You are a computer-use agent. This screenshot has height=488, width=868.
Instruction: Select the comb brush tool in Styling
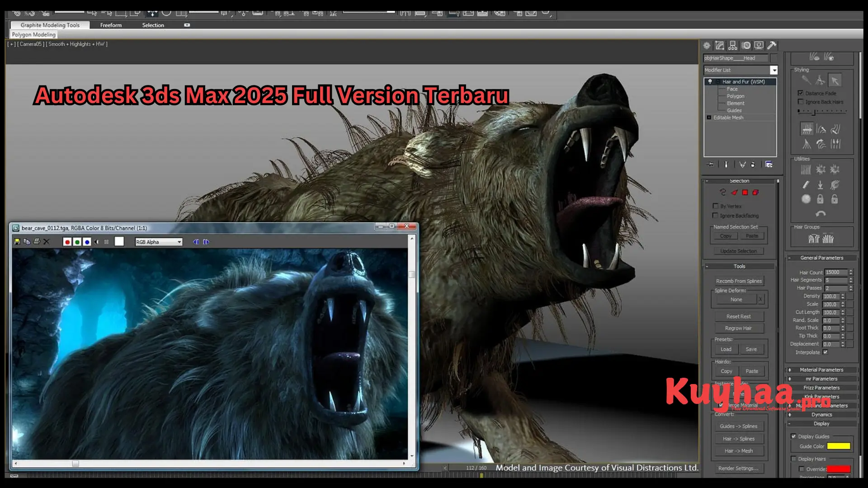click(807, 80)
